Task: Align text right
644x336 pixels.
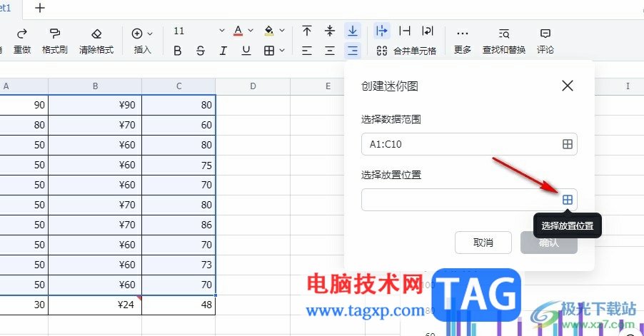Action: point(353,51)
